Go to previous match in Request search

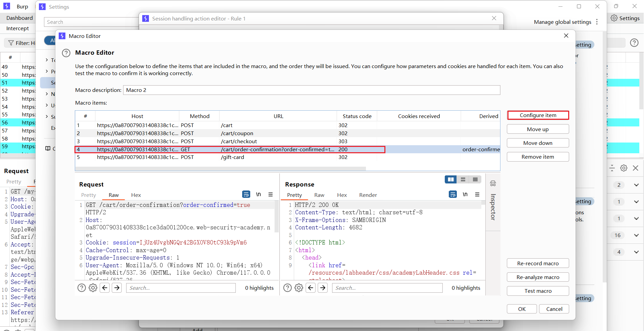click(105, 288)
